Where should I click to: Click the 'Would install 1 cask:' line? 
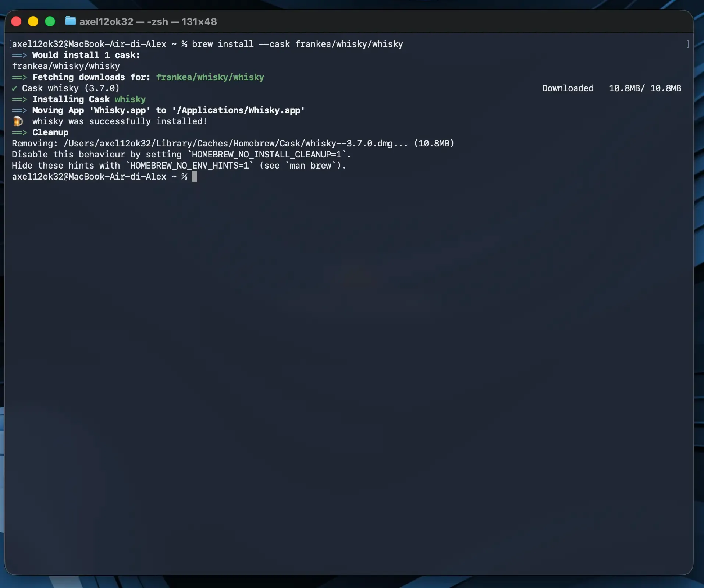[x=76, y=55]
